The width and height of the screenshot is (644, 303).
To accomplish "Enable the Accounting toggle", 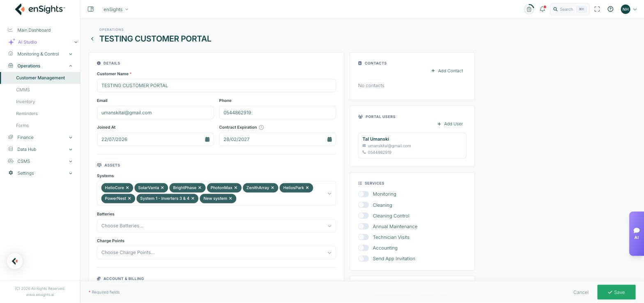I will point(363,247).
